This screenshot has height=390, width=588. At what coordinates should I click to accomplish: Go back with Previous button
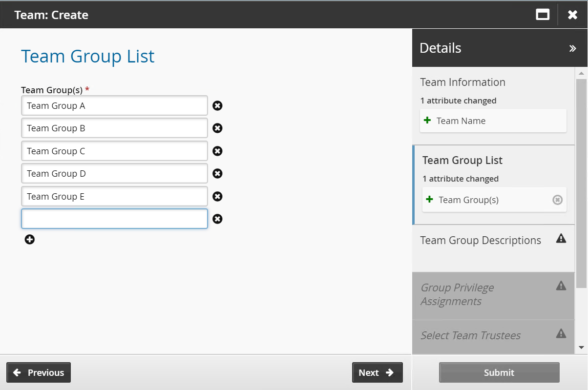click(39, 372)
